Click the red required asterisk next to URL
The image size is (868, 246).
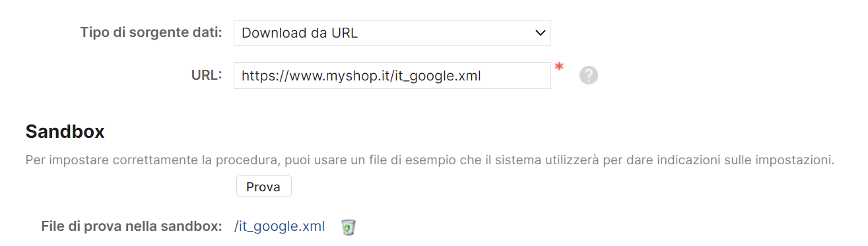[x=559, y=67]
